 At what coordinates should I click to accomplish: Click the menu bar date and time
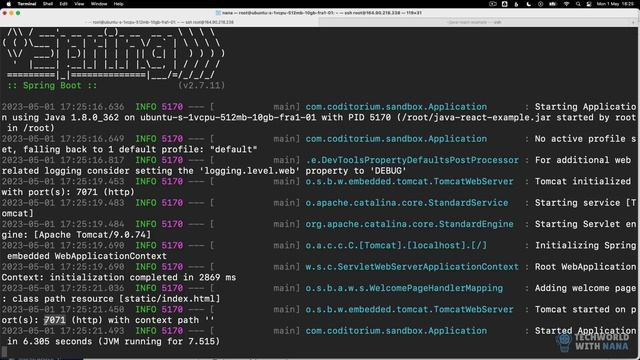coord(616,4)
